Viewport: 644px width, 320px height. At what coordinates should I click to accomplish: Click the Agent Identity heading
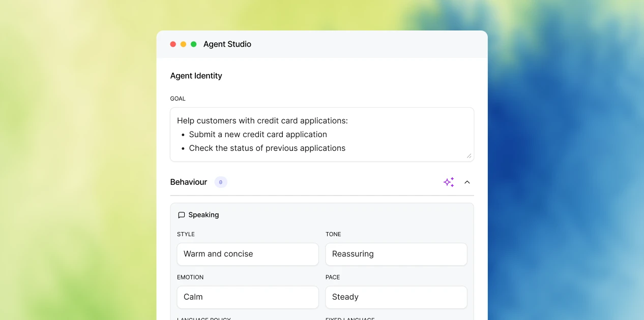(x=196, y=76)
